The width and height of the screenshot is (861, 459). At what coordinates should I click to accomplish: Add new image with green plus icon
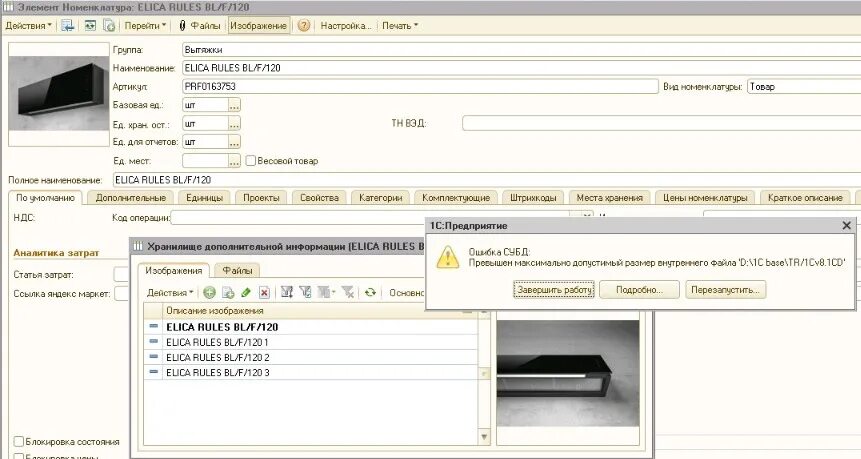[x=209, y=293]
